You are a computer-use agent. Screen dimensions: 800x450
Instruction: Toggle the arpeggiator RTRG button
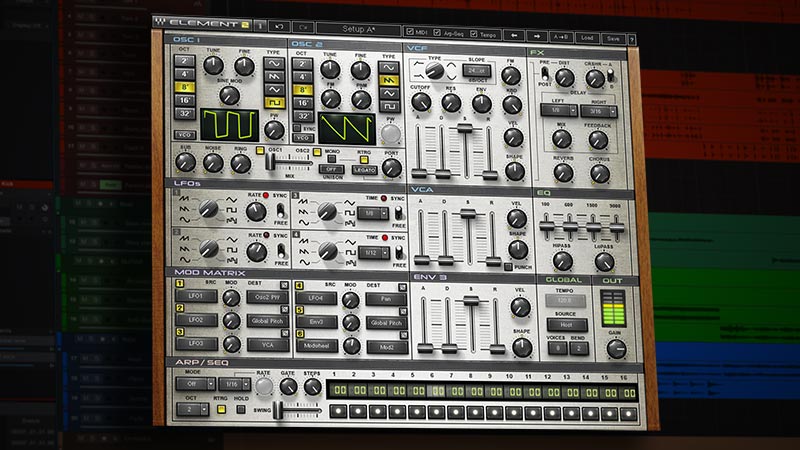[x=221, y=409]
